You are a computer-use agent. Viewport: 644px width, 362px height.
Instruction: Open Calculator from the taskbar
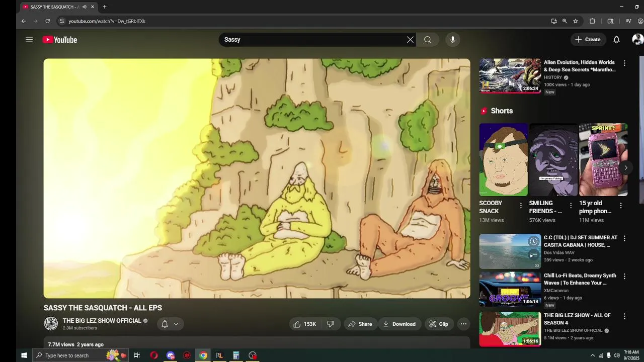click(x=236, y=355)
